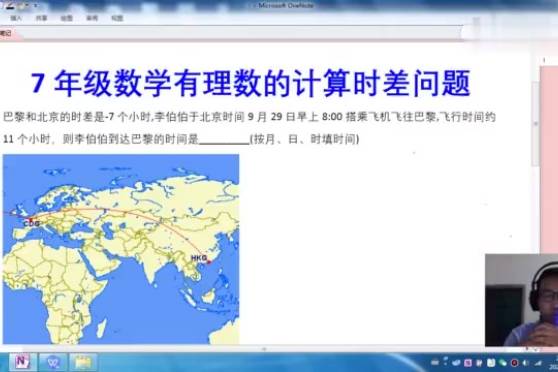The image size is (558, 372).
Task: Open the fifth ribbon tab (视图)
Action: [117, 18]
